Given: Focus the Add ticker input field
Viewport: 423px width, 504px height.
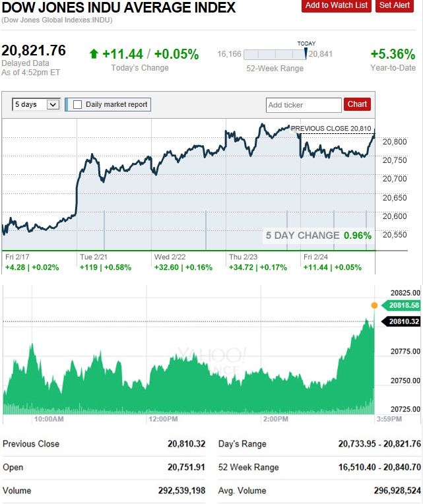Looking at the screenshot, I should (304, 105).
